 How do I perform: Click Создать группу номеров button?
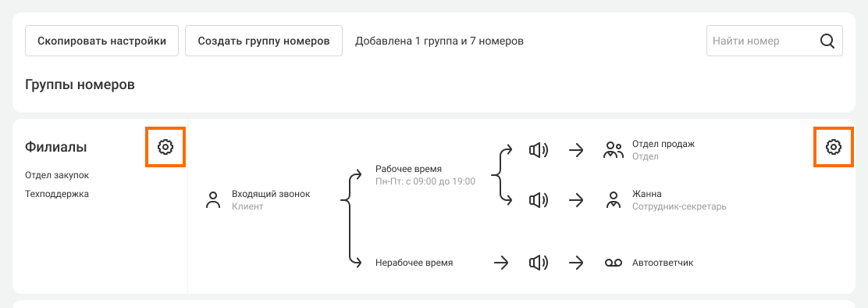[264, 41]
